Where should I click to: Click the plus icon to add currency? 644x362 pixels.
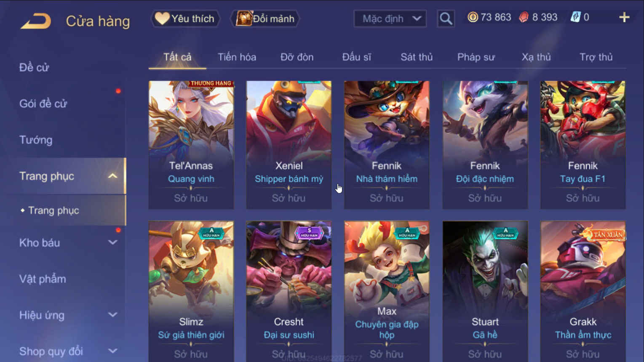click(x=624, y=17)
